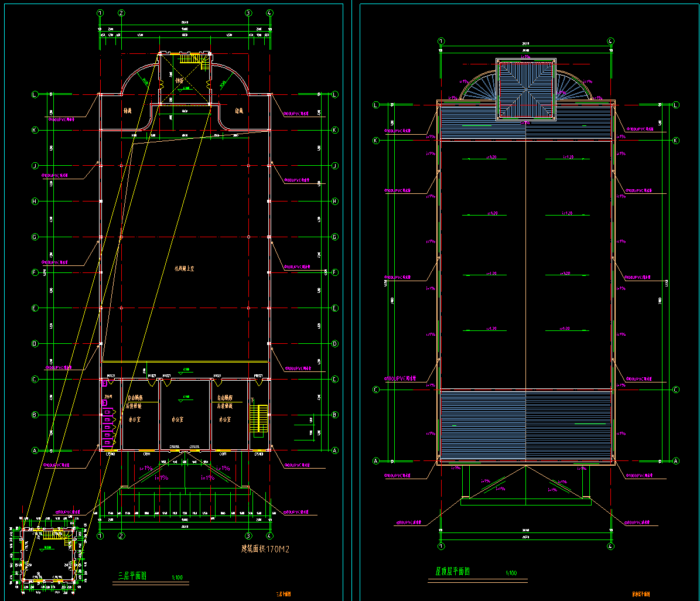
Task: Click axis bubble 4 at bottom of roof plan
Action: [x=610, y=545]
